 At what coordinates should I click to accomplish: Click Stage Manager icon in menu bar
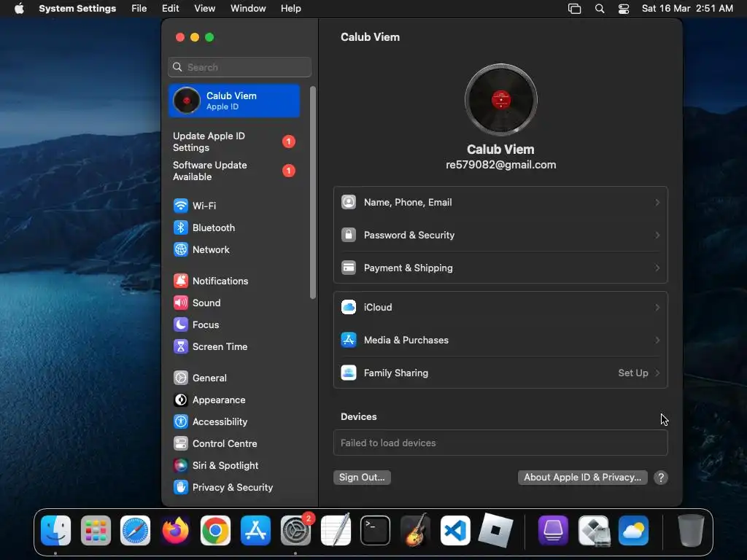pyautogui.click(x=575, y=9)
